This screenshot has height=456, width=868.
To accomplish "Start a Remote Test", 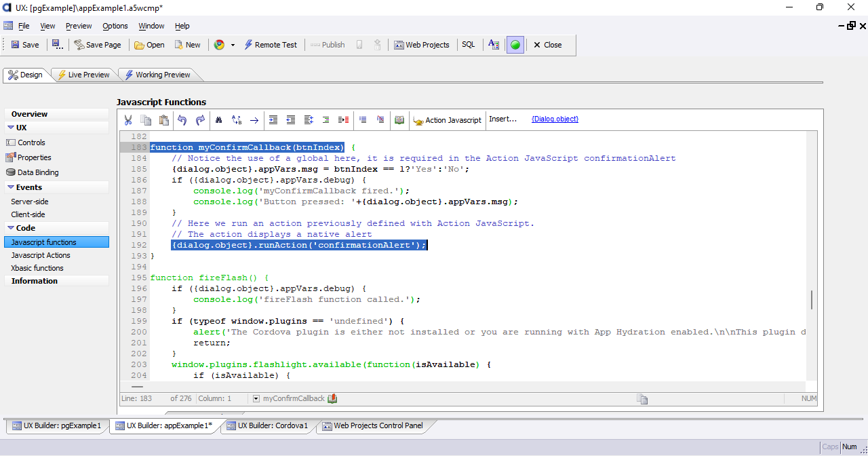I will pyautogui.click(x=271, y=45).
